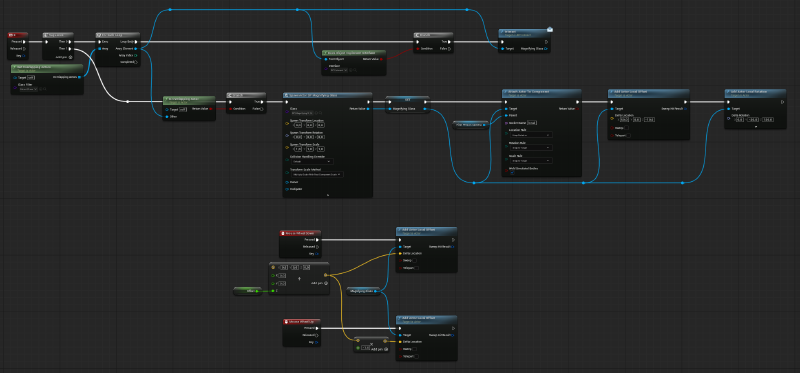Open the Class Filter dropdown in Get Overlapping Actors

coord(31,89)
